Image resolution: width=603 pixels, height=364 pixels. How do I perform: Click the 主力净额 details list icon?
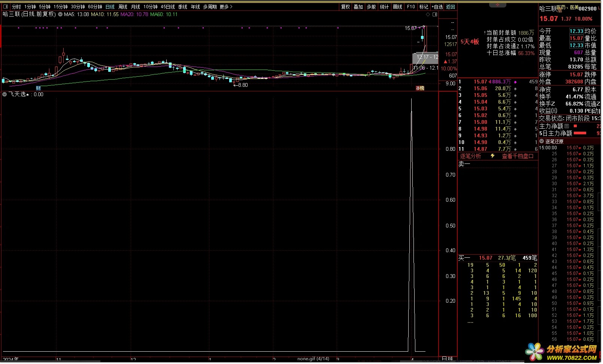point(567,126)
